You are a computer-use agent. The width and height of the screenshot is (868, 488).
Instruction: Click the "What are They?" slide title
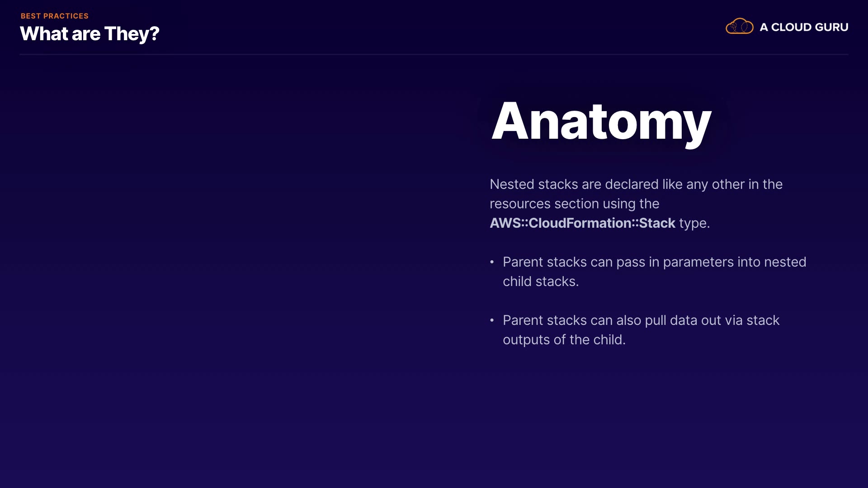pos(90,34)
